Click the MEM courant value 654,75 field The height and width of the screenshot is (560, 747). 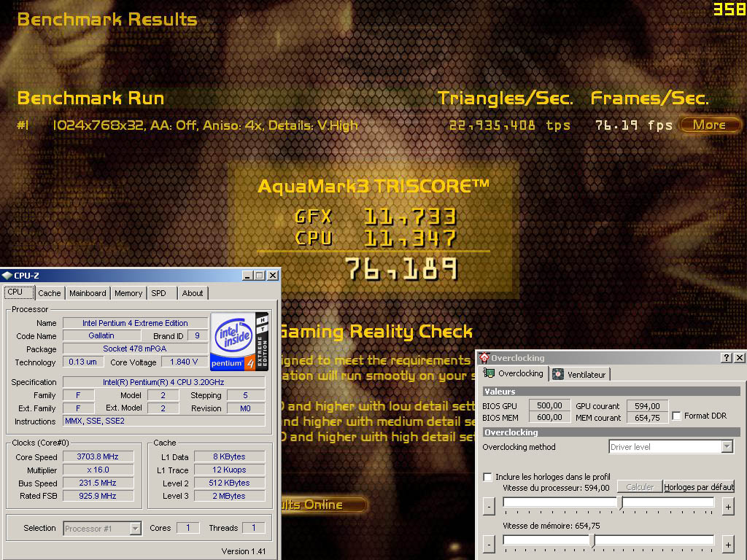click(647, 418)
